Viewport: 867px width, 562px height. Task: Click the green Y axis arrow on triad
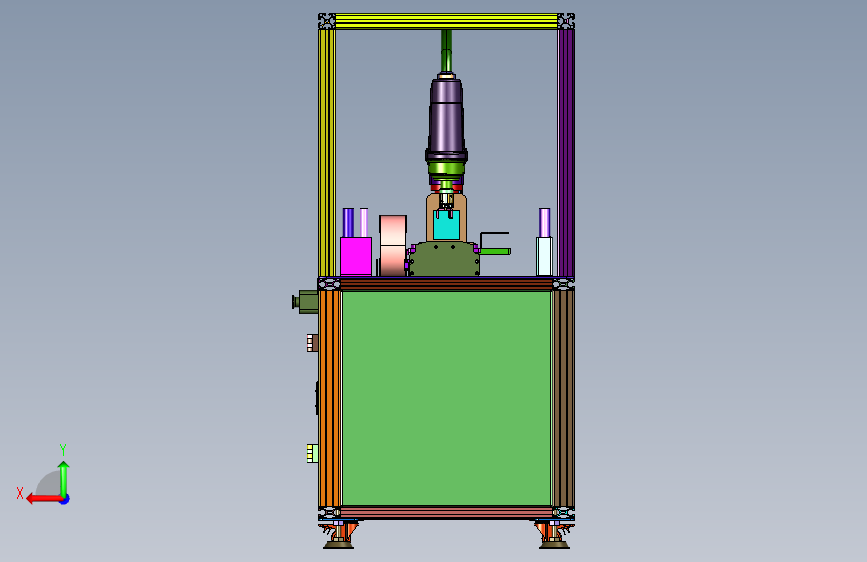pyautogui.click(x=64, y=479)
